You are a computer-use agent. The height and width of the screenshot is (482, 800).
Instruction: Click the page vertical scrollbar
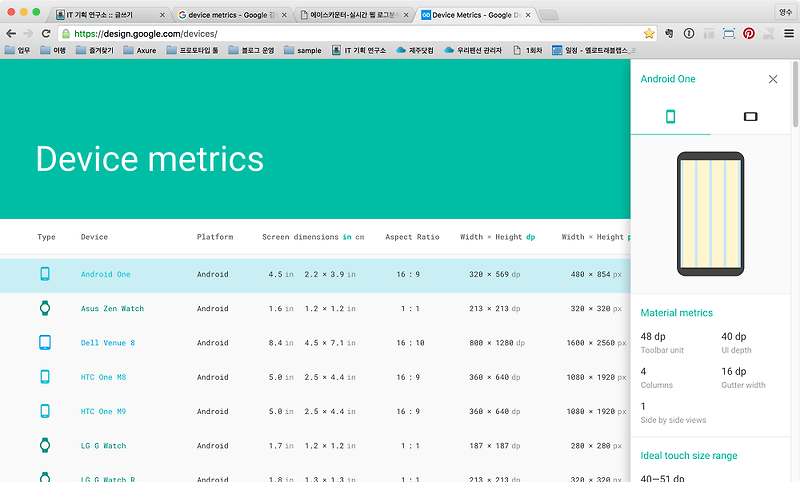(795, 94)
